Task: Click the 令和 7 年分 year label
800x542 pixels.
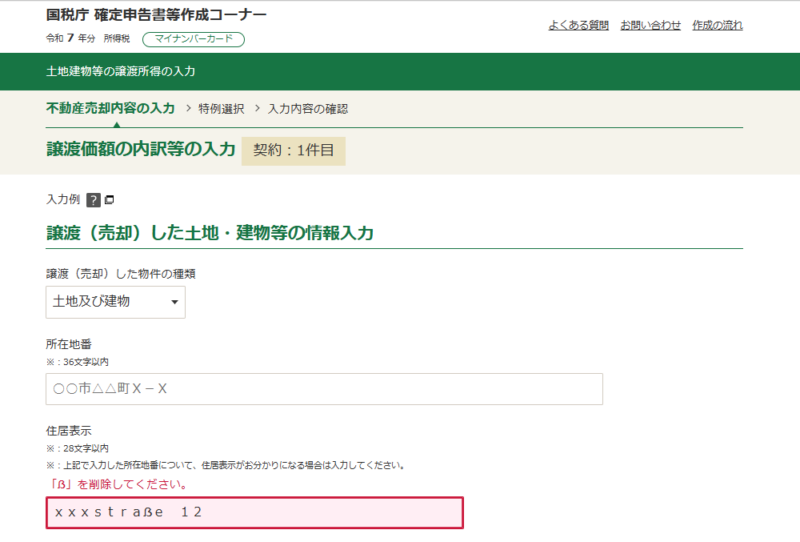Action: [71, 38]
